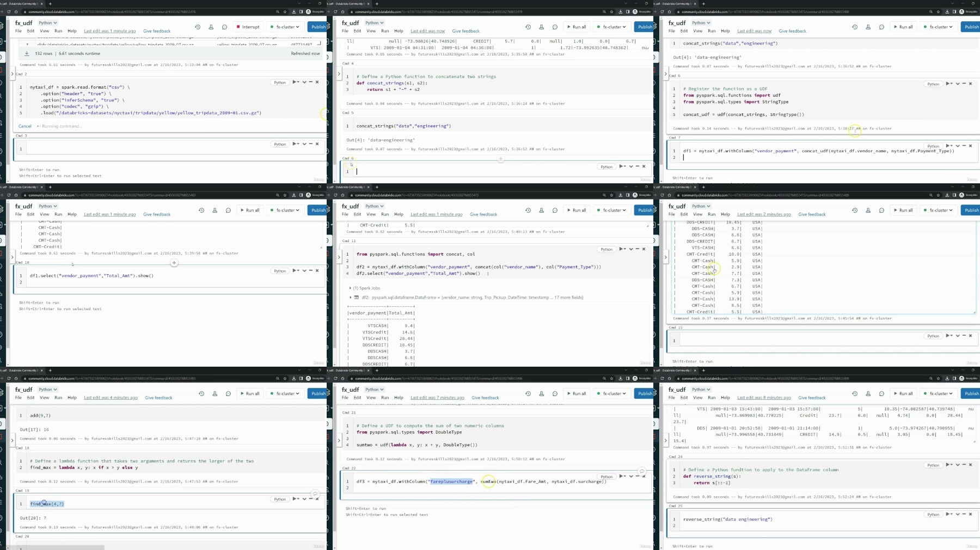Open comments in notebook edited 2 minutes ago

(881, 210)
